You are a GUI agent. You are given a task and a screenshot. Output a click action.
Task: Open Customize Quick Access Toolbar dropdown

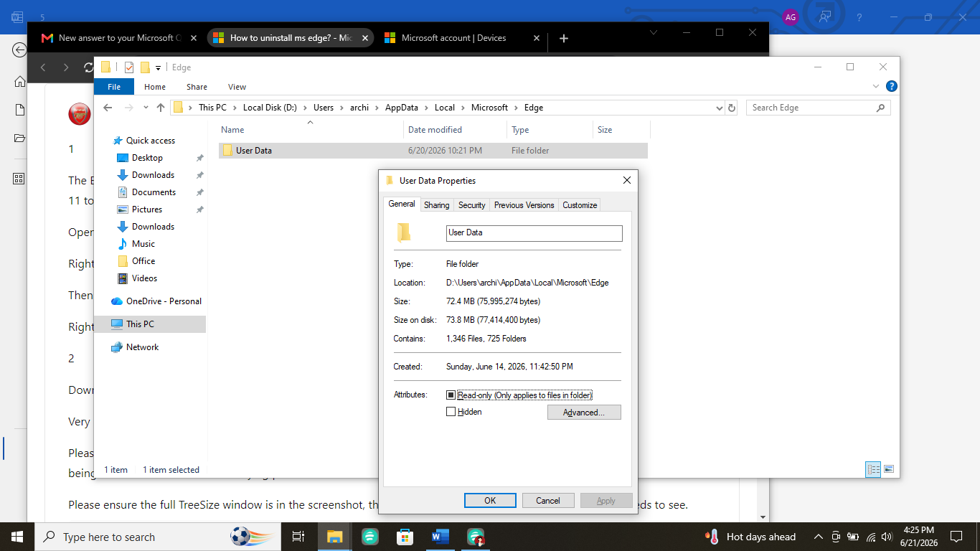pos(158,68)
